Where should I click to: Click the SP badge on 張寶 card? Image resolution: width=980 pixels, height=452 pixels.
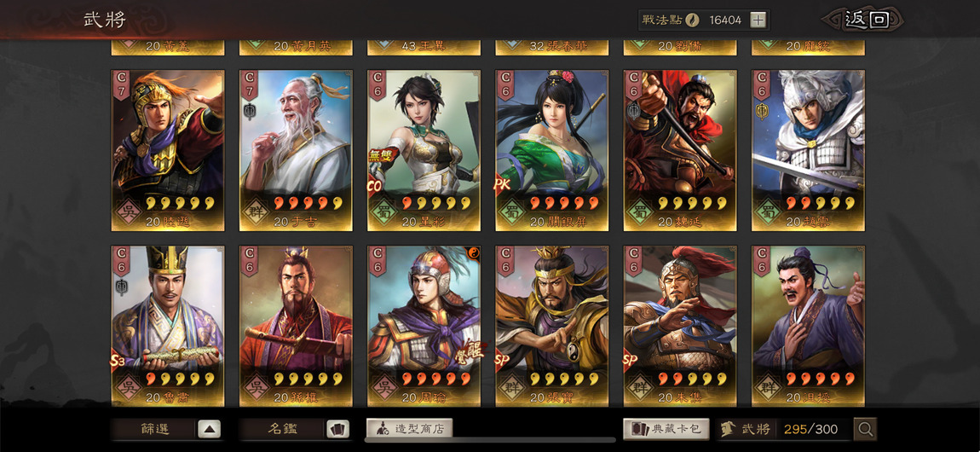click(503, 360)
